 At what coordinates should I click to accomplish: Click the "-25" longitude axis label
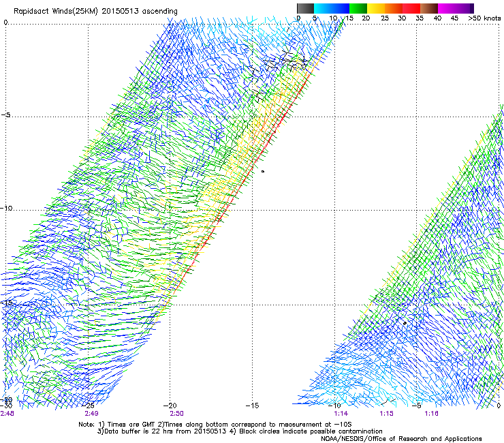[x=88, y=406]
